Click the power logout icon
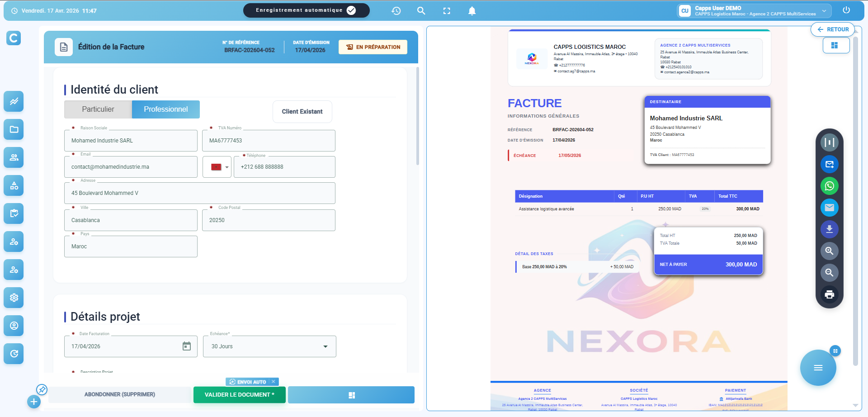The width and height of the screenshot is (868, 417). coord(846,10)
